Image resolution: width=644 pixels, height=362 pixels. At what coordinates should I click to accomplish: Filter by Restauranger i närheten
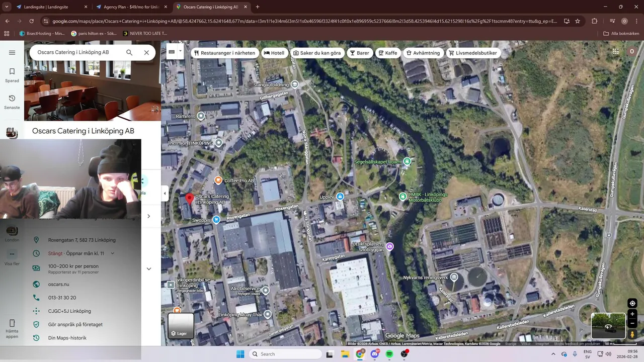click(x=225, y=53)
